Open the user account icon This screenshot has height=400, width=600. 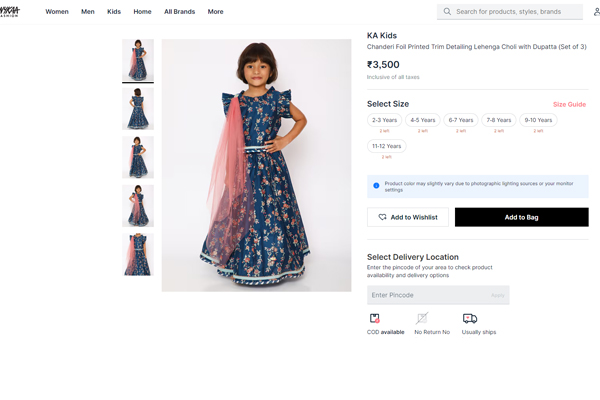[x=596, y=12]
